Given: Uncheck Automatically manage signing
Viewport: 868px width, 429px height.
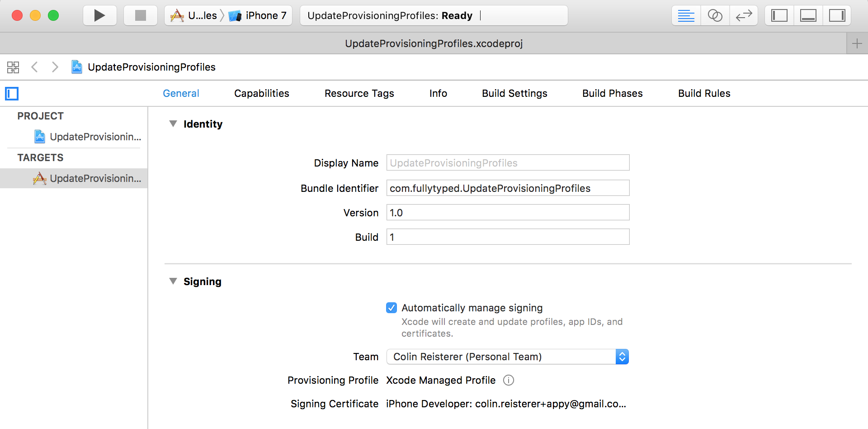Looking at the screenshot, I should [x=392, y=308].
